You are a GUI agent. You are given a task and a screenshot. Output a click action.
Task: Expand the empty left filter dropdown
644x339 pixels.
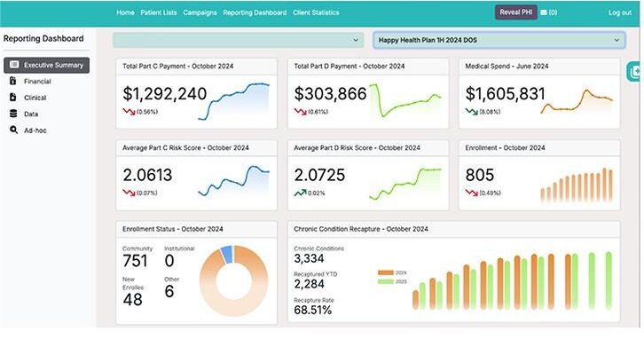click(x=239, y=40)
